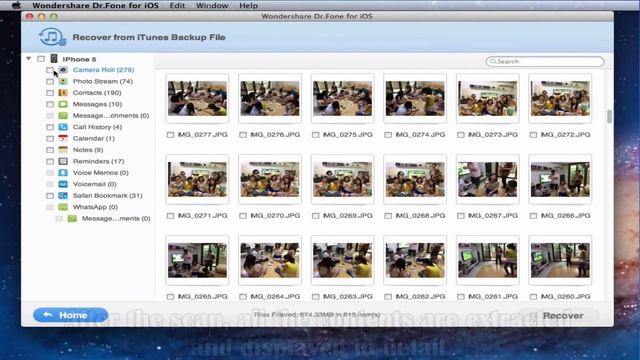Screen dimensions: 640x360
Task: Check the Reminders checkbox
Action: pyautogui.click(x=50, y=162)
